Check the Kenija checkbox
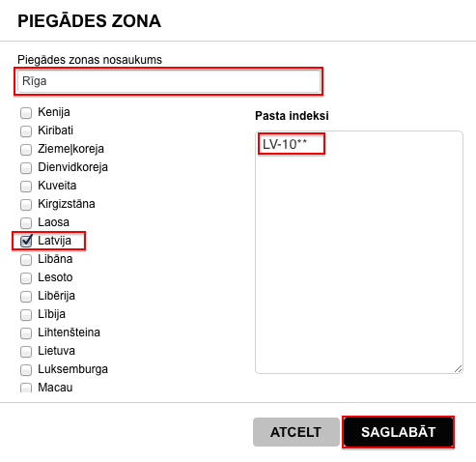This screenshot has height=462, width=476. coord(26,113)
